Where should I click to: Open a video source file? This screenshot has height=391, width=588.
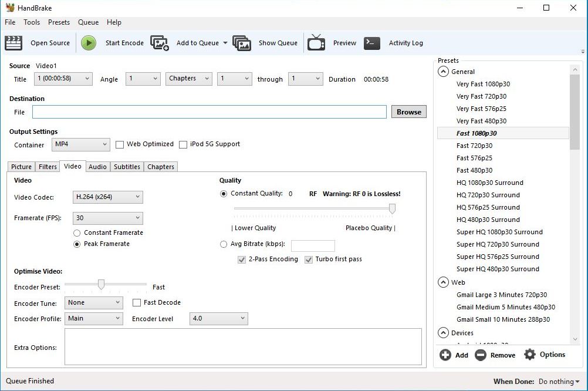pos(51,43)
